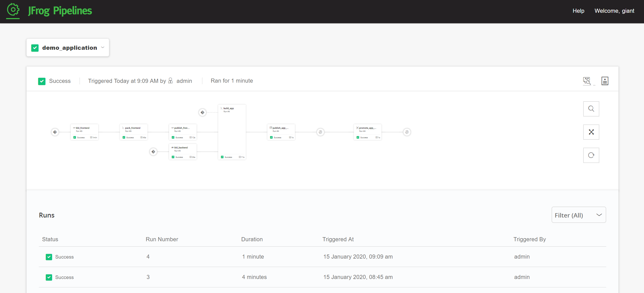Click the green Success checkbox for run 3

coord(49,277)
